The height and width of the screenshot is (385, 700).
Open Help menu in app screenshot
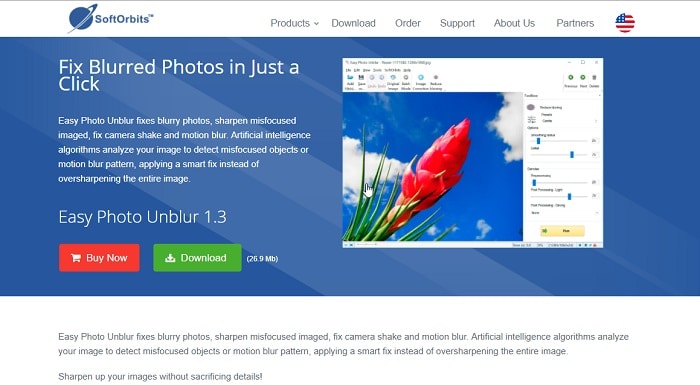(x=407, y=70)
